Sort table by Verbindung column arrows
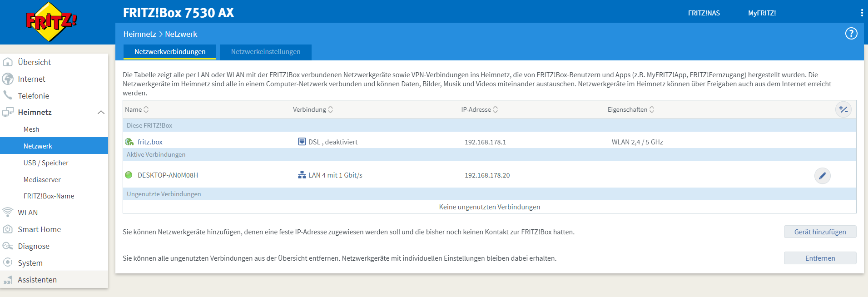This screenshot has height=297, width=868. click(330, 109)
